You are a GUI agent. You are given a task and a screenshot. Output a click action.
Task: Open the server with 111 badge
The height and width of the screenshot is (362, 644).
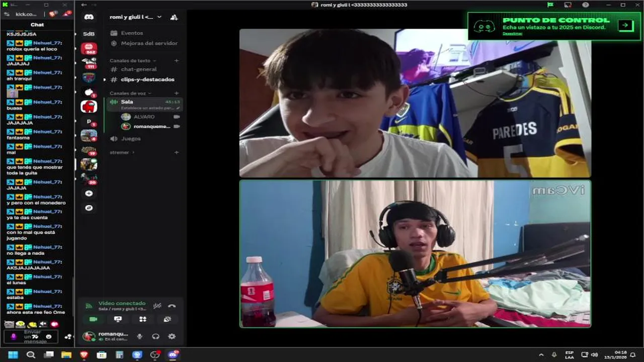click(89, 63)
